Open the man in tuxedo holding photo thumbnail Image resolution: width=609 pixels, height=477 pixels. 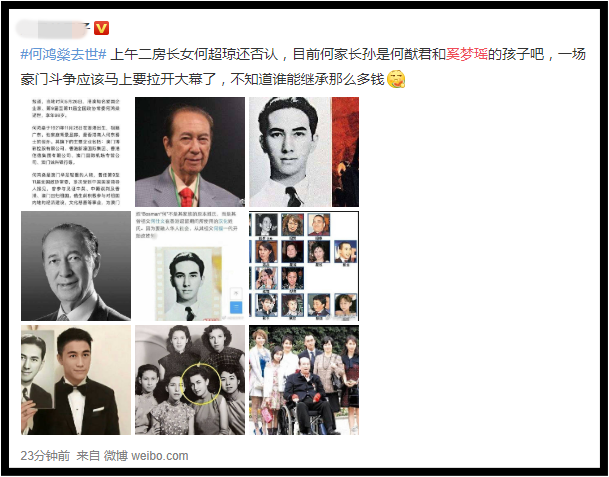click(76, 380)
